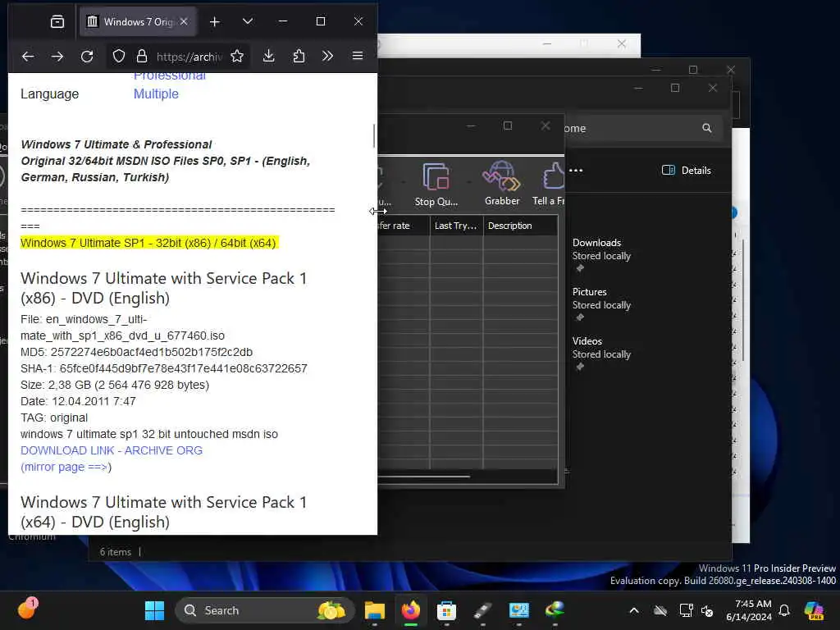Click download manager horizontal scrollbar

tap(424, 477)
